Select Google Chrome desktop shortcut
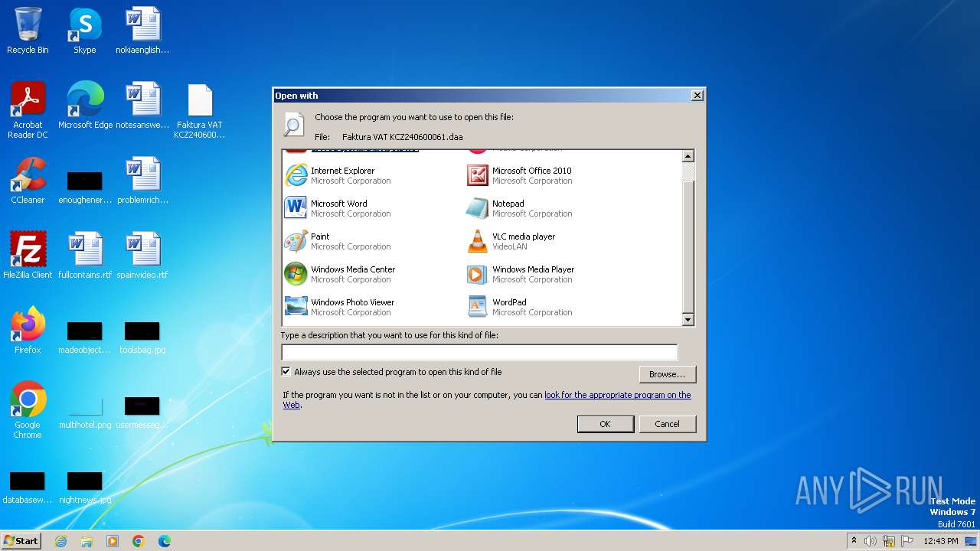 coord(28,410)
